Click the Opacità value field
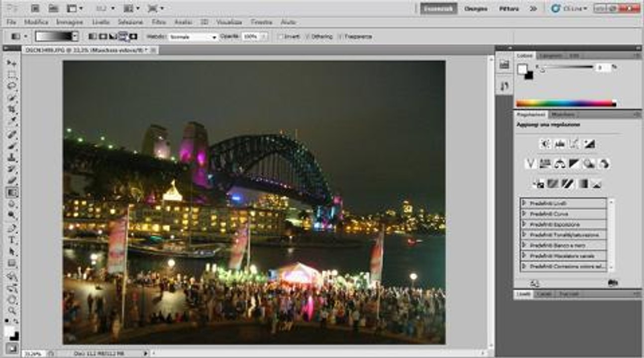 click(251, 37)
